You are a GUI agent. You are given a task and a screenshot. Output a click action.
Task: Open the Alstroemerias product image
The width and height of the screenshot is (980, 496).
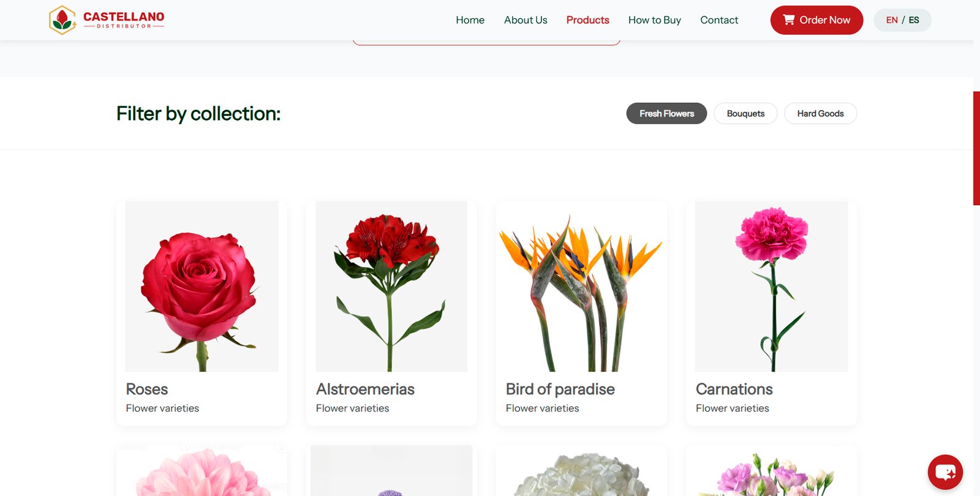[x=391, y=287]
